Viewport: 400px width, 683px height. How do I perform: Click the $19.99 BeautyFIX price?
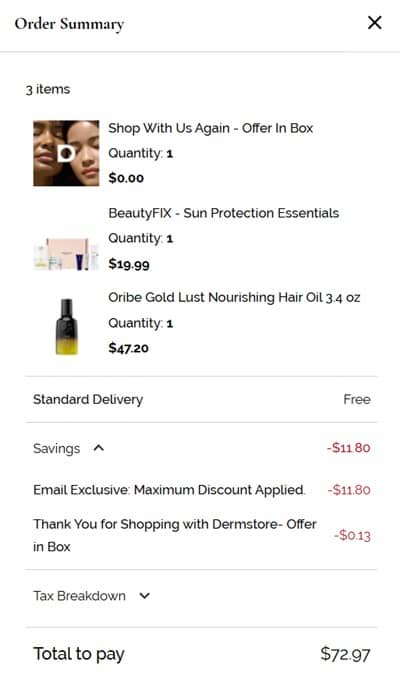click(x=129, y=264)
